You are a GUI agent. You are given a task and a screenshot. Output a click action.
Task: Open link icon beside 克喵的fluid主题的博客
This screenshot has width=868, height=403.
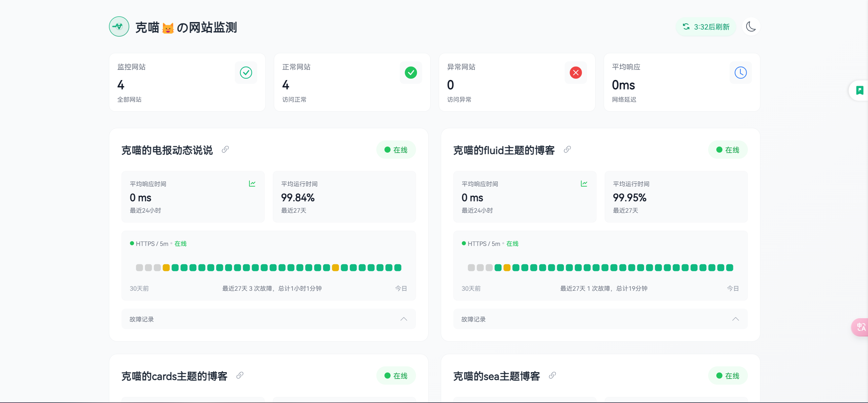tap(567, 150)
